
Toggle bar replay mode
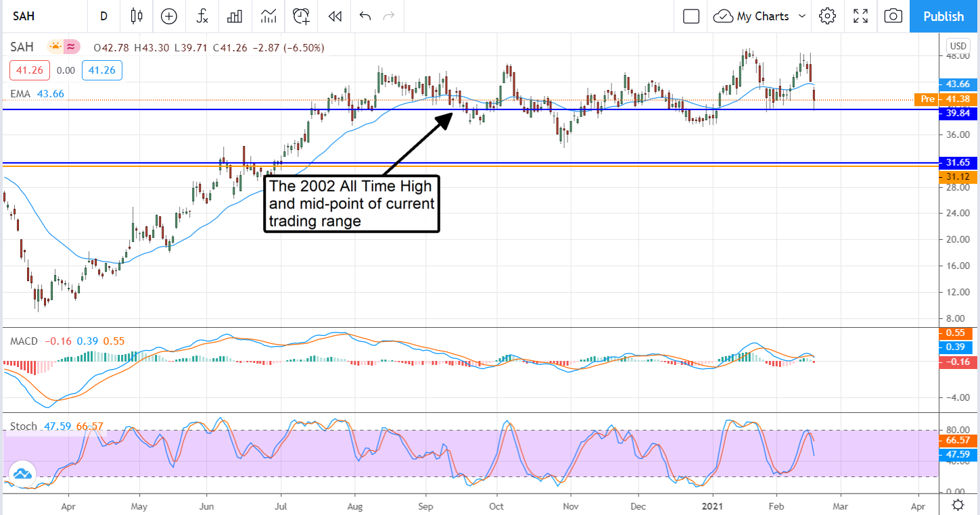[x=334, y=16]
